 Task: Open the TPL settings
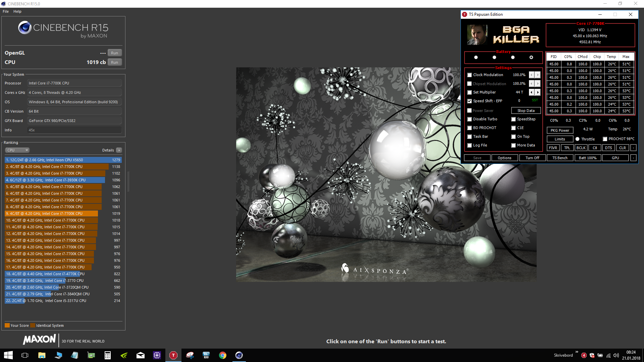tap(567, 148)
